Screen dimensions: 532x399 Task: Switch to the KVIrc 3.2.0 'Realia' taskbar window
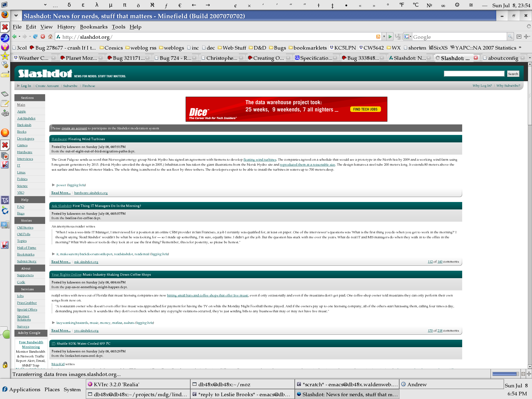138,384
